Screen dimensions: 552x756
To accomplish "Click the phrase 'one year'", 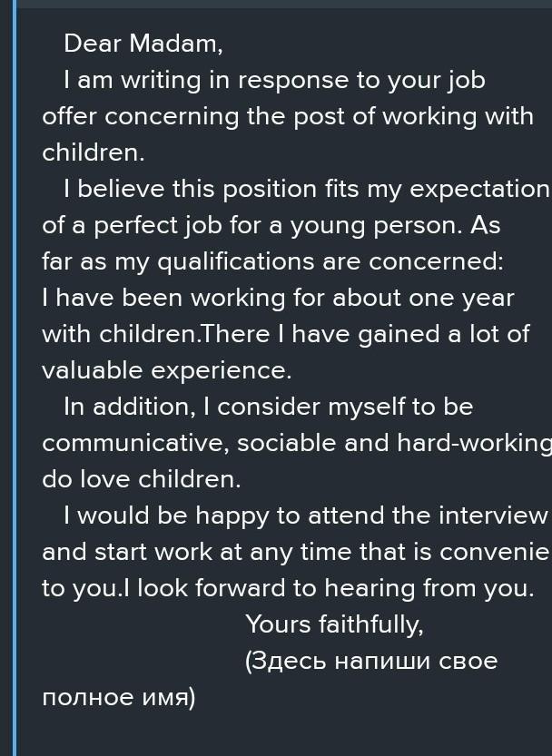I will [x=464, y=298].
